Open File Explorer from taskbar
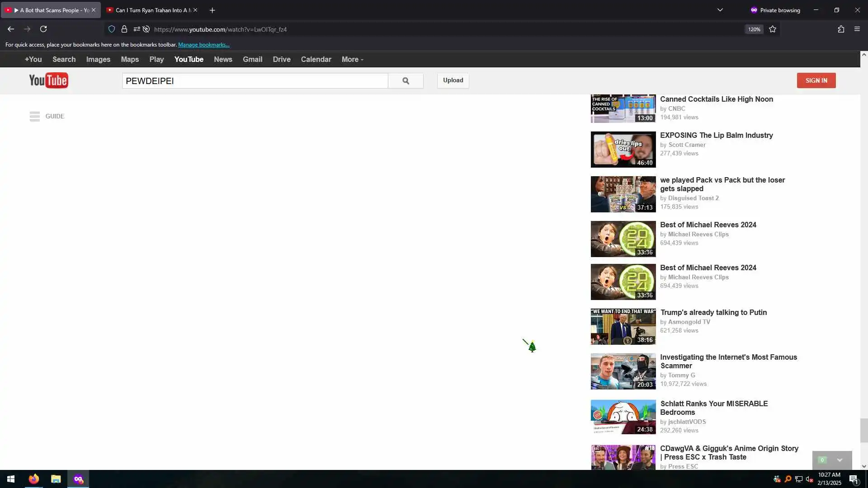This screenshot has height=488, width=868. pyautogui.click(x=56, y=479)
